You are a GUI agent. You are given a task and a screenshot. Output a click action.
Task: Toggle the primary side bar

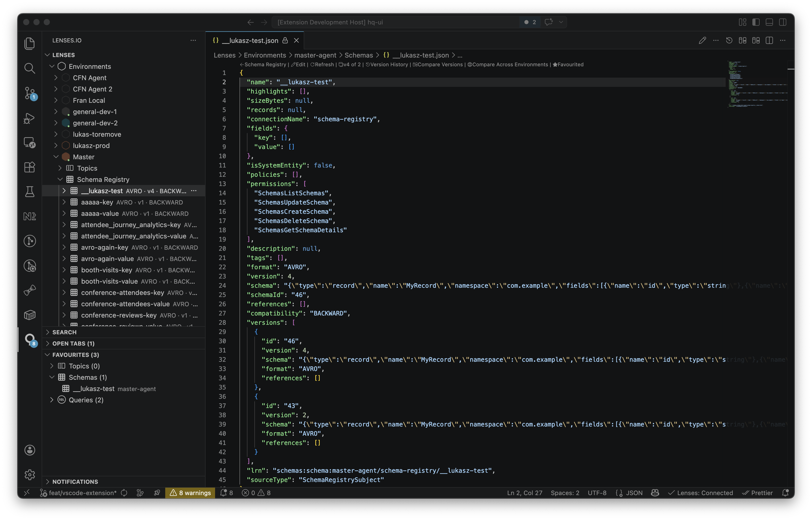[756, 22]
